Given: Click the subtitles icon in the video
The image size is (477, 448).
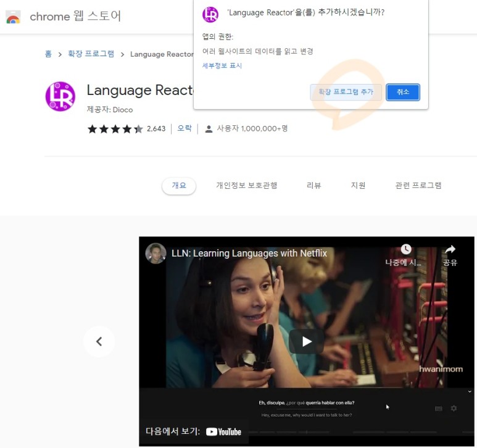Looking at the screenshot, I should pyautogui.click(x=438, y=409).
